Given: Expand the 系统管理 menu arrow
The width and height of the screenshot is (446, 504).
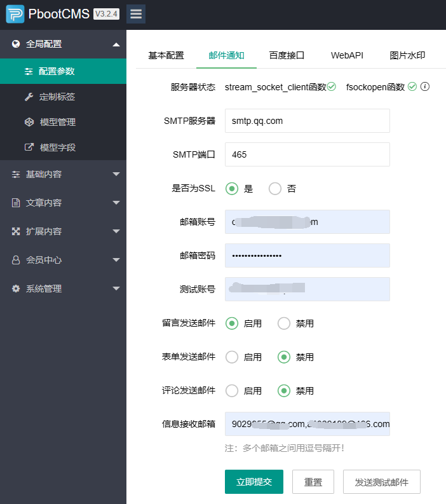Looking at the screenshot, I should point(116,289).
